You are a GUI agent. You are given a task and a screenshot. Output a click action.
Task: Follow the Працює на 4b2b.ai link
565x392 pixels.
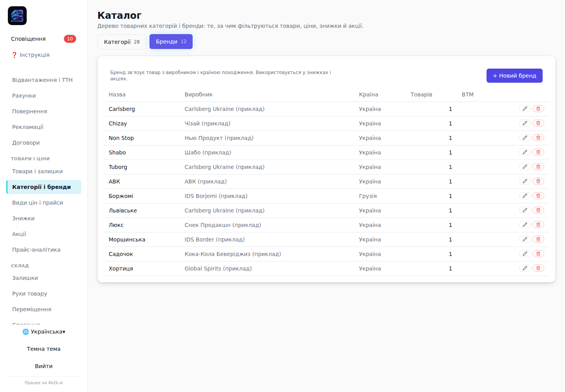click(44, 383)
